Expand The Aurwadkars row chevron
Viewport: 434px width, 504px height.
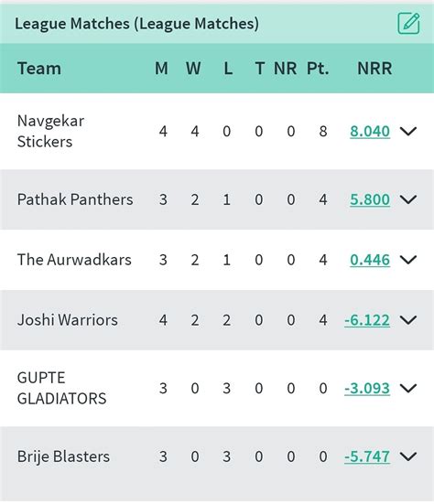tap(408, 260)
